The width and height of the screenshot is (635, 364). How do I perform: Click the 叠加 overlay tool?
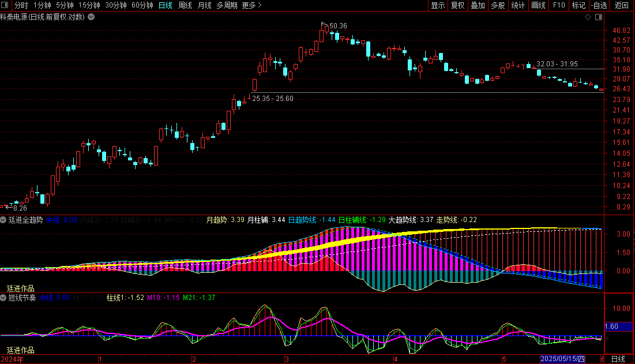(478, 5)
